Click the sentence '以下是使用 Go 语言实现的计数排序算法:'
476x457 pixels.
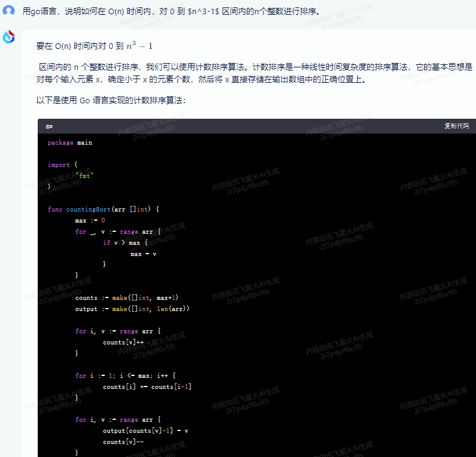(111, 100)
